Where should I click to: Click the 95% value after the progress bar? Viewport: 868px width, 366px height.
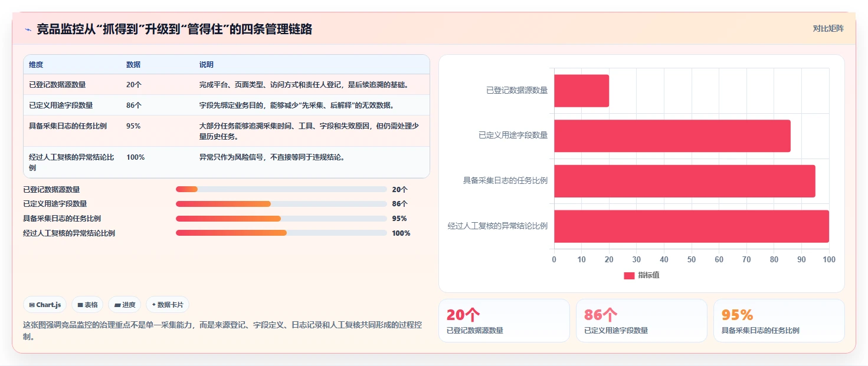pos(399,219)
